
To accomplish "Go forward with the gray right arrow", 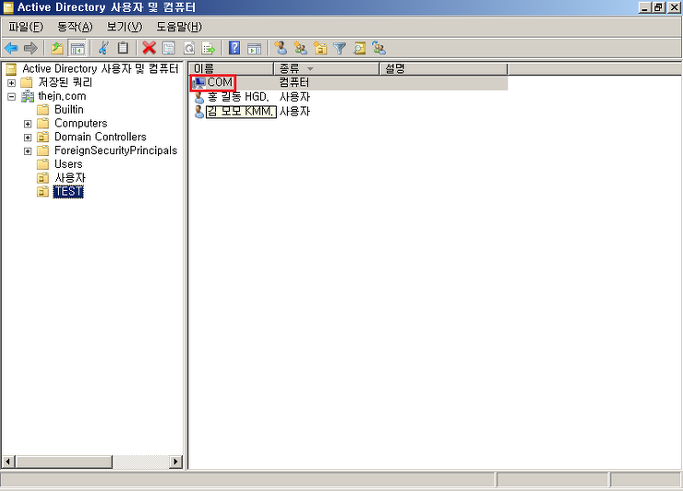I will coord(30,48).
